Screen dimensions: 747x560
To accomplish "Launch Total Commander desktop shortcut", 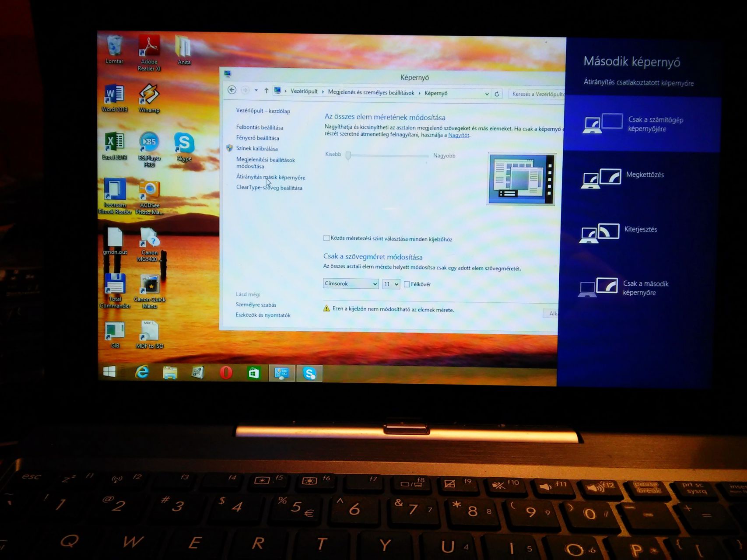I will tap(115, 291).
